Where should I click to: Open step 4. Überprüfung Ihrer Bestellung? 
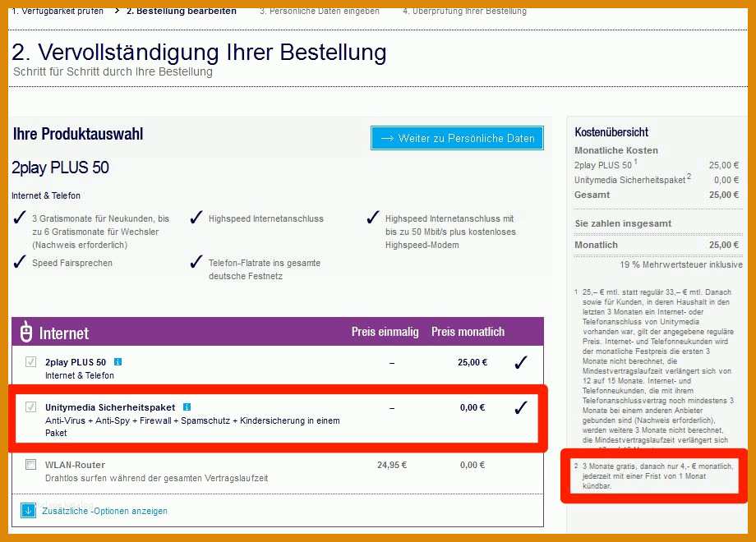click(x=465, y=11)
